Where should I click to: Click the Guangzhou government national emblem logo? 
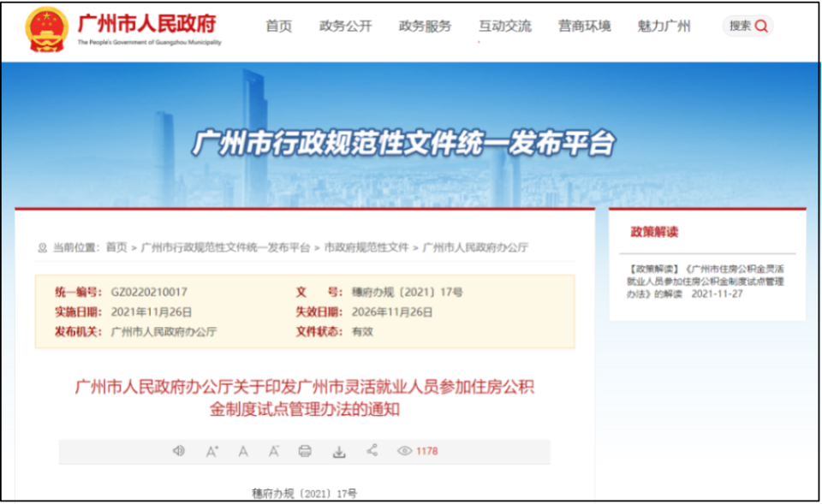tap(46, 29)
